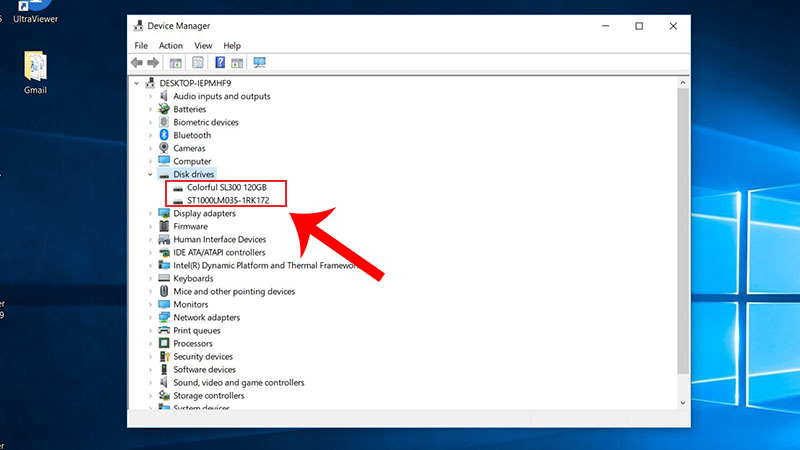This screenshot has height=450, width=800.
Task: Collapse the DESKTOP-IEPMHF9 root node
Action: coord(138,84)
